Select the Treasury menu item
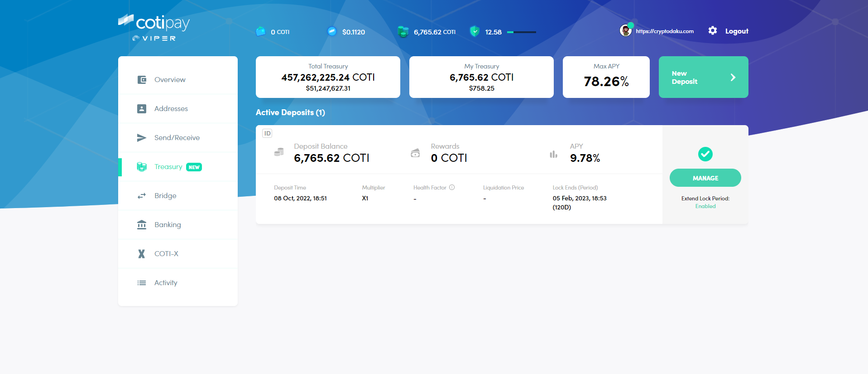 tap(178, 167)
